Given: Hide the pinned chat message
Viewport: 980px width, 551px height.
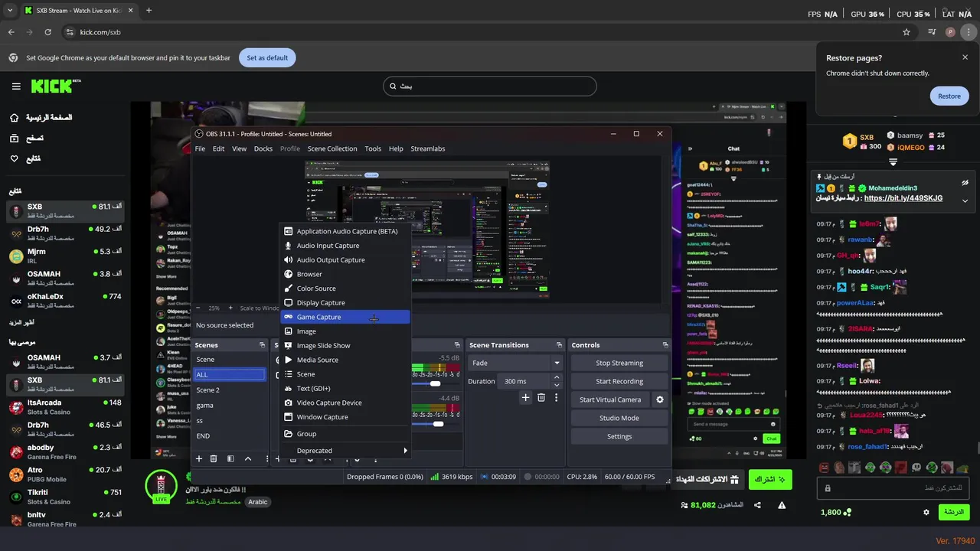Looking at the screenshot, I should [965, 183].
